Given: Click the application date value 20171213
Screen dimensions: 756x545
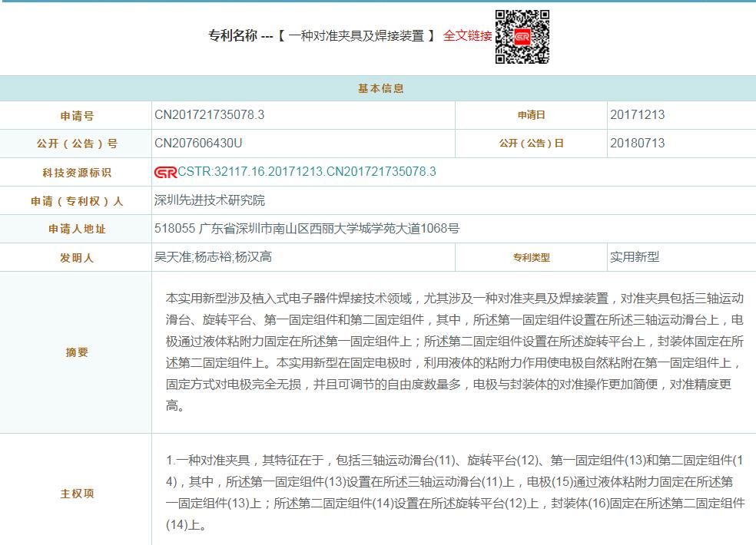Looking at the screenshot, I should coord(638,115).
